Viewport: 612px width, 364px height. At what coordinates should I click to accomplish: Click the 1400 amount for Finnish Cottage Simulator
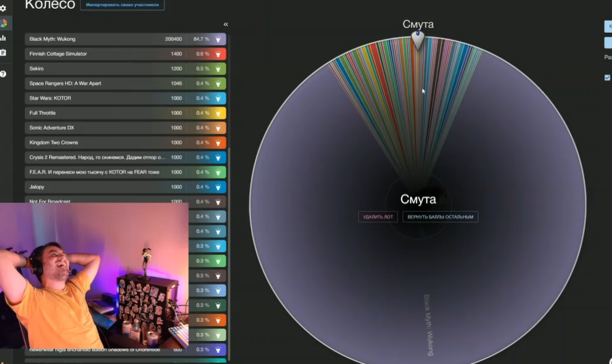click(x=176, y=54)
